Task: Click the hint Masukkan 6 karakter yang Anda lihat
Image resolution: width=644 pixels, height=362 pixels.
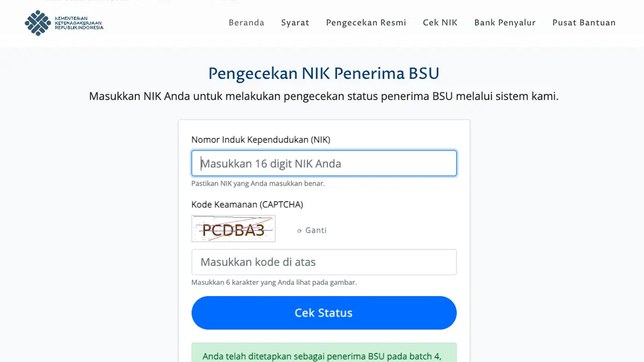Action: (x=274, y=282)
